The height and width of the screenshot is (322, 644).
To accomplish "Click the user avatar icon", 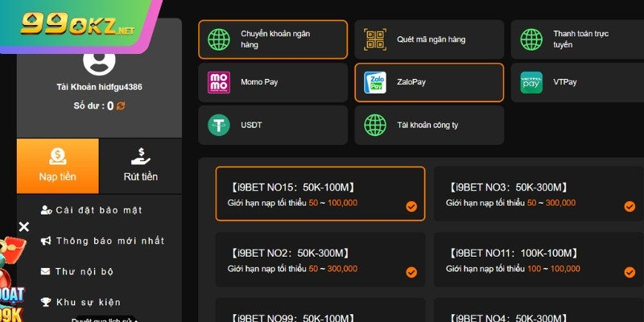I will click(99, 63).
